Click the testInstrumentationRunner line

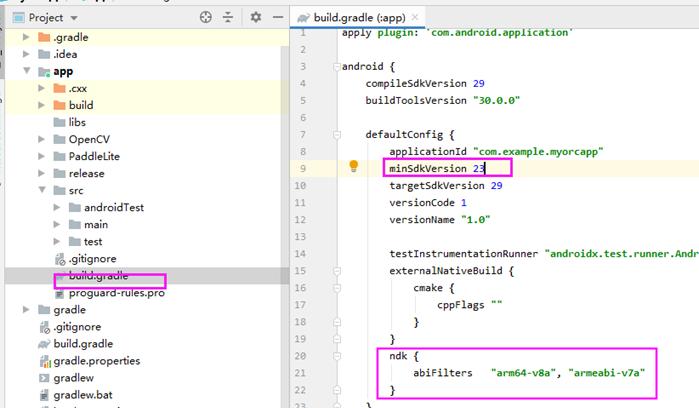(x=544, y=254)
